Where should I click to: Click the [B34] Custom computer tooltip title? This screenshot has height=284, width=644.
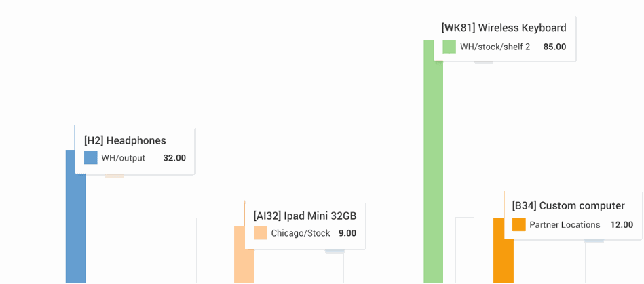click(x=568, y=205)
